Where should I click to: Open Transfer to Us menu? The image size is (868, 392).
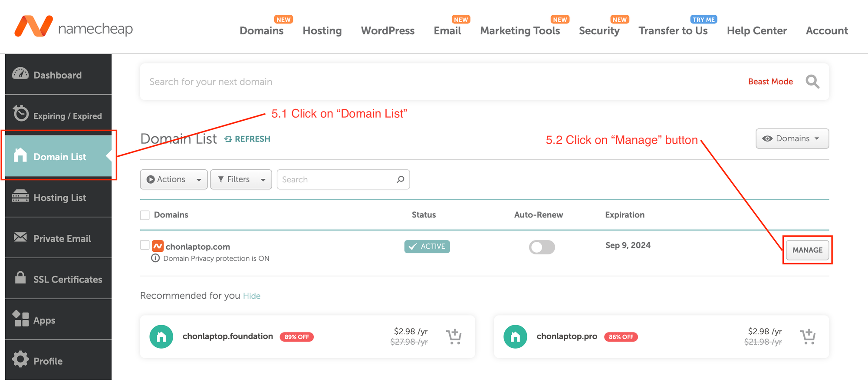click(673, 30)
